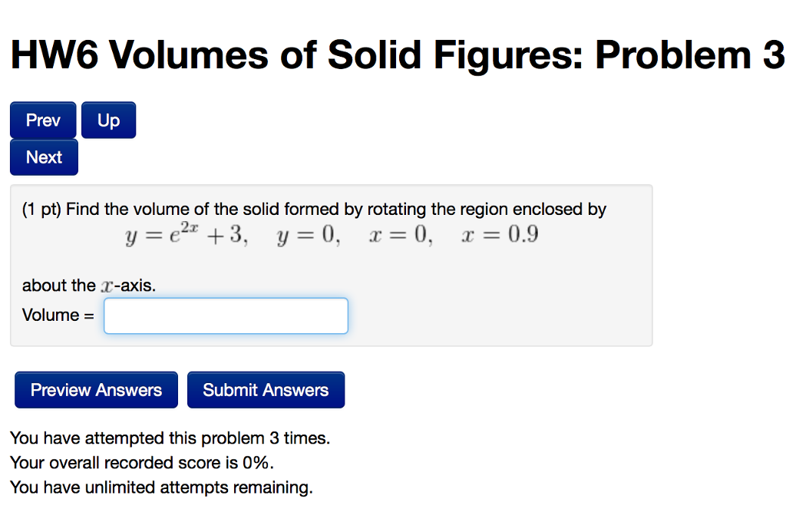Screen dimensions: 786x532
Task: Submit your answer for grading
Action: (266, 389)
